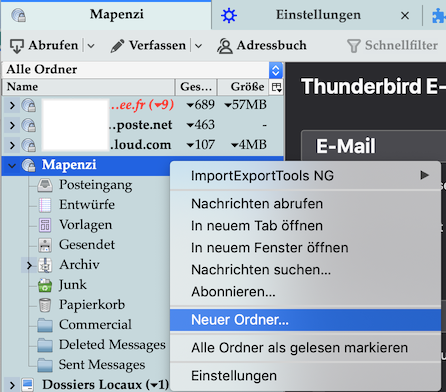Open the Abrufen dropdown arrow
Viewport: 446px width, 392px height.
pos(91,46)
